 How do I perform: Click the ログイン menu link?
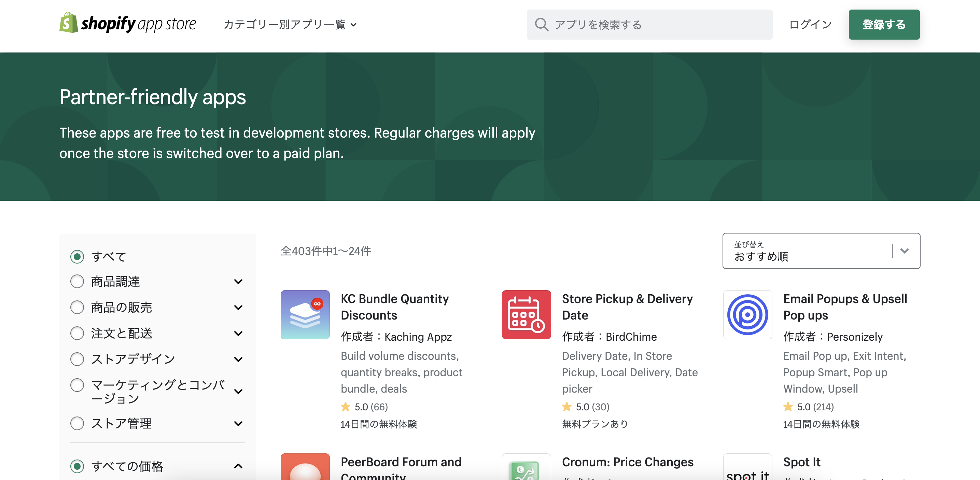(x=810, y=25)
